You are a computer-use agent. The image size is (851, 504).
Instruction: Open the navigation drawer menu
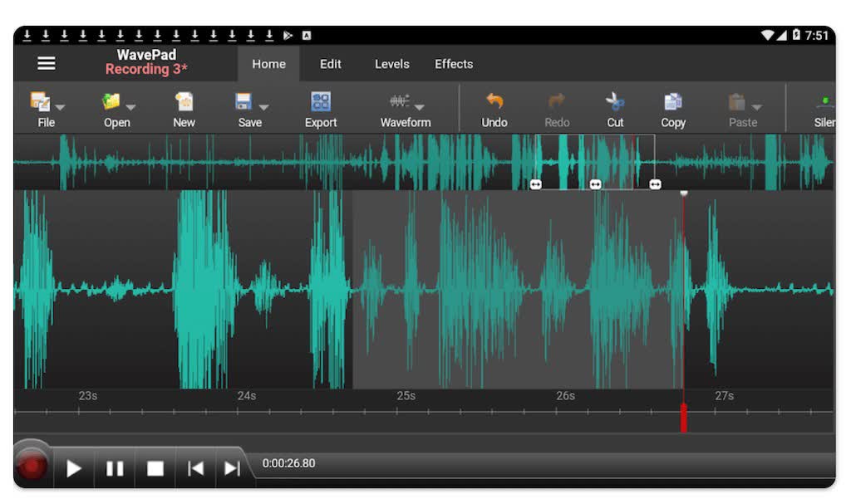point(47,63)
